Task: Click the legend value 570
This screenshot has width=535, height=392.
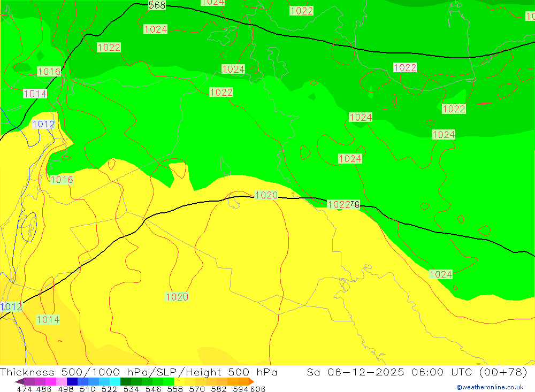Action: click(197, 389)
